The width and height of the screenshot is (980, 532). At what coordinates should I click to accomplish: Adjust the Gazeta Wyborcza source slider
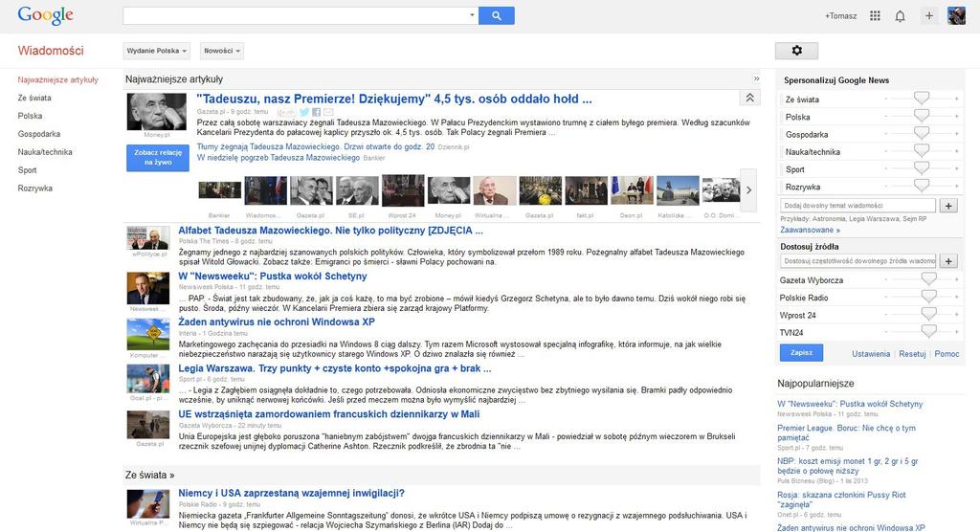point(928,279)
